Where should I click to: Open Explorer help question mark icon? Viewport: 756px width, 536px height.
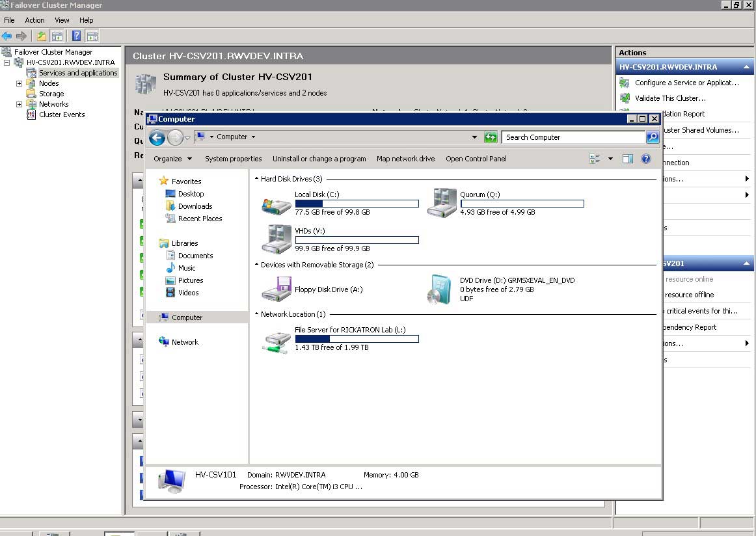click(646, 159)
